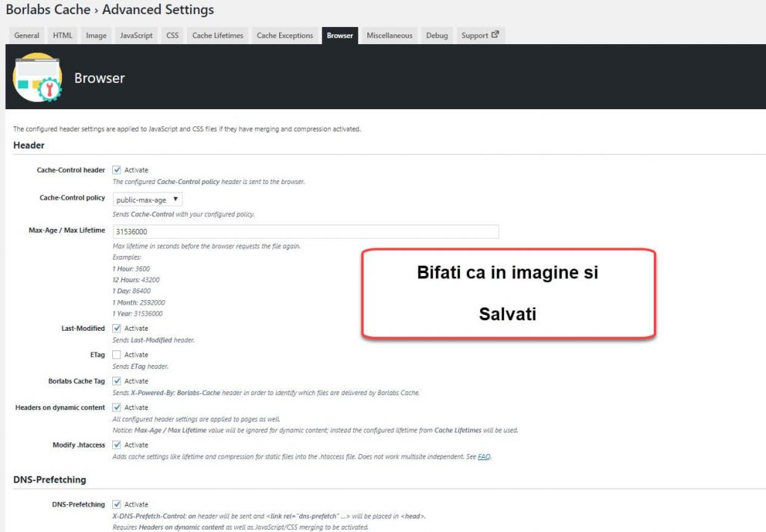The image size is (766, 532).
Task: Open the Cache Exceptions tab
Action: (285, 36)
